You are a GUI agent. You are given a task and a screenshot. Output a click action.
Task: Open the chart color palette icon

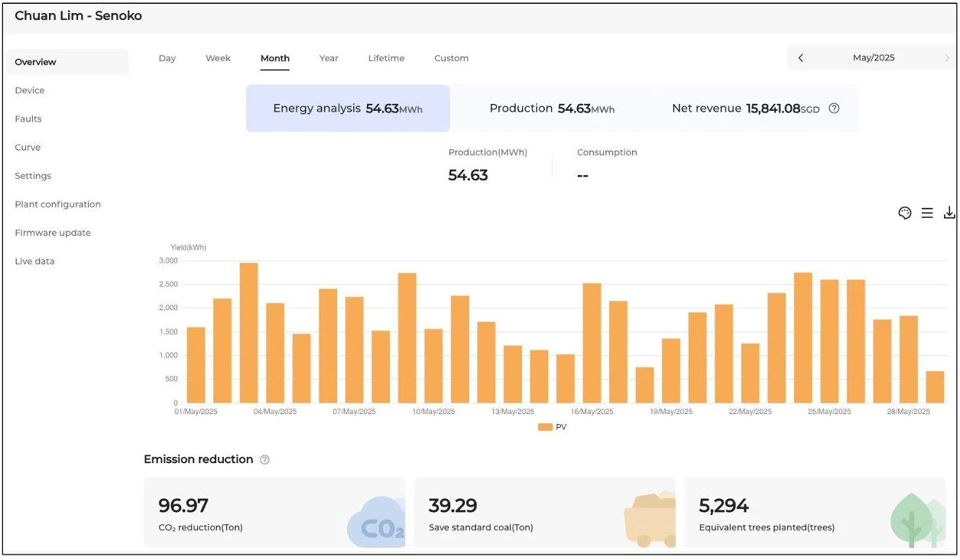905,213
